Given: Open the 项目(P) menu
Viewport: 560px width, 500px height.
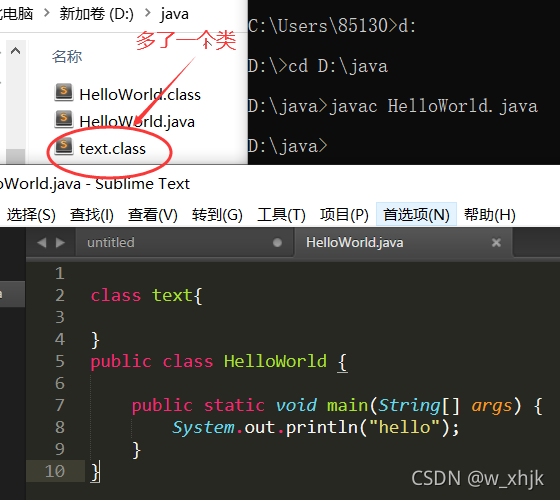Looking at the screenshot, I should pos(344,215).
